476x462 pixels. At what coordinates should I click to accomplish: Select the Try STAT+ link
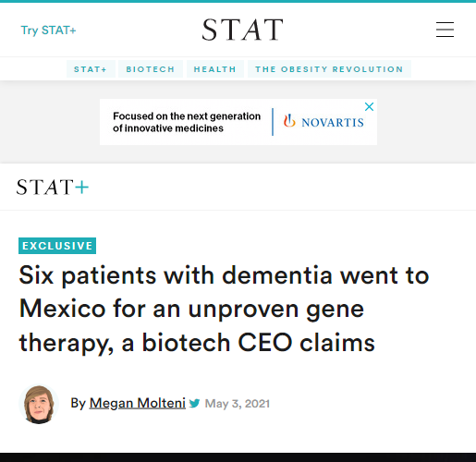click(x=48, y=30)
